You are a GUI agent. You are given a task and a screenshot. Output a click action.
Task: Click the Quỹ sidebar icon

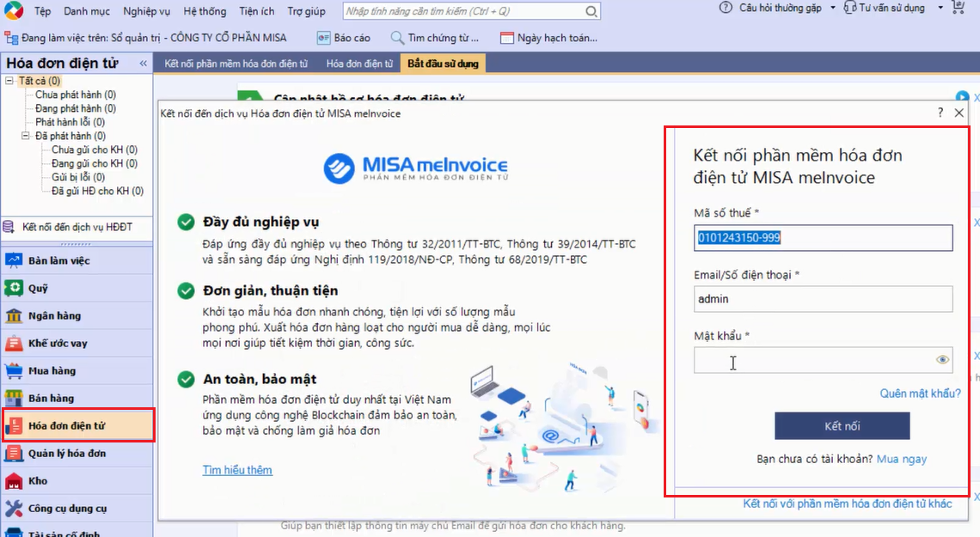(x=14, y=288)
